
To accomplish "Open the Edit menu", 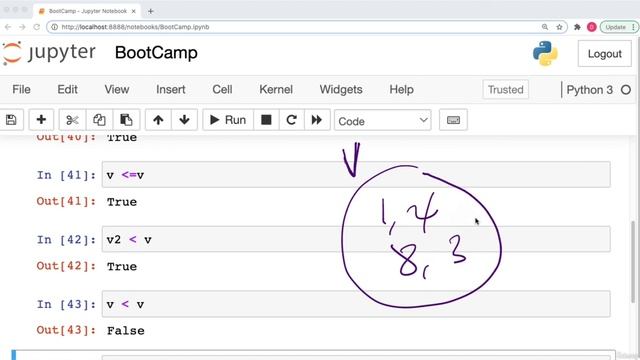I will (x=67, y=89).
